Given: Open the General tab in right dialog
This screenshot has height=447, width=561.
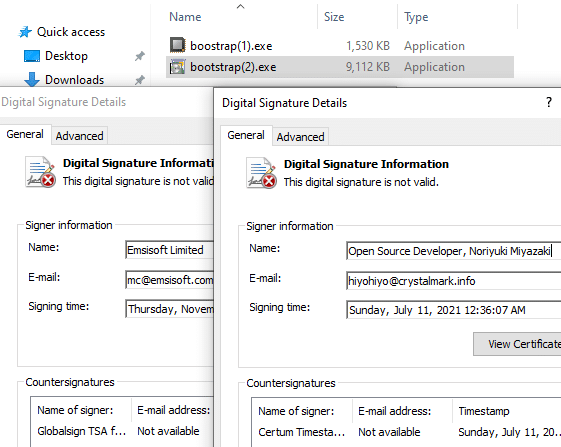Looking at the screenshot, I should pyautogui.click(x=246, y=135).
